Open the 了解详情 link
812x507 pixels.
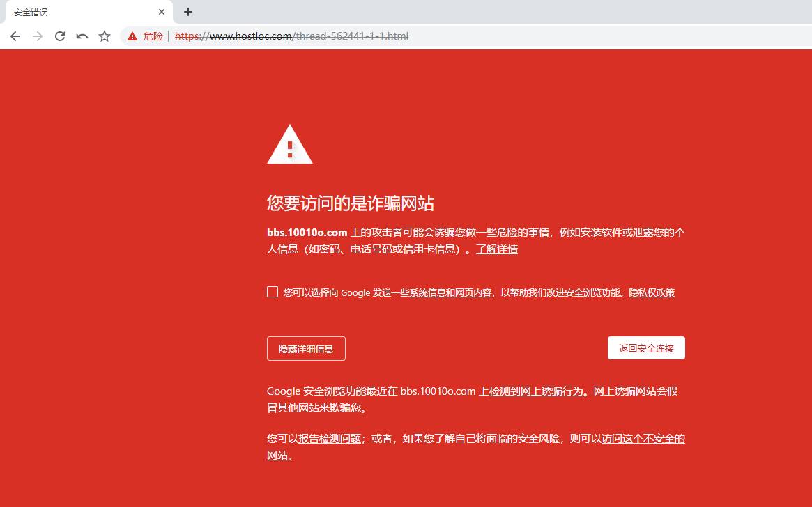(x=497, y=249)
